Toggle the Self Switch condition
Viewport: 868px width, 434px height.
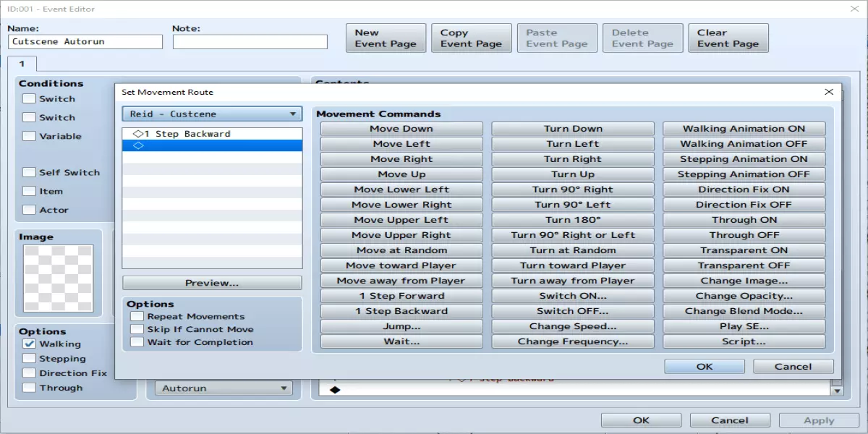(29, 172)
